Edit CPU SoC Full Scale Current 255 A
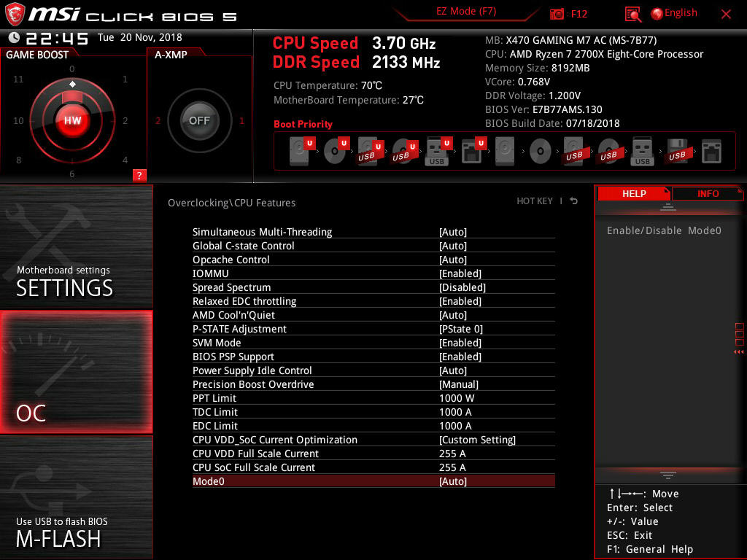Screen dimensions: 747x560 [x=452, y=467]
